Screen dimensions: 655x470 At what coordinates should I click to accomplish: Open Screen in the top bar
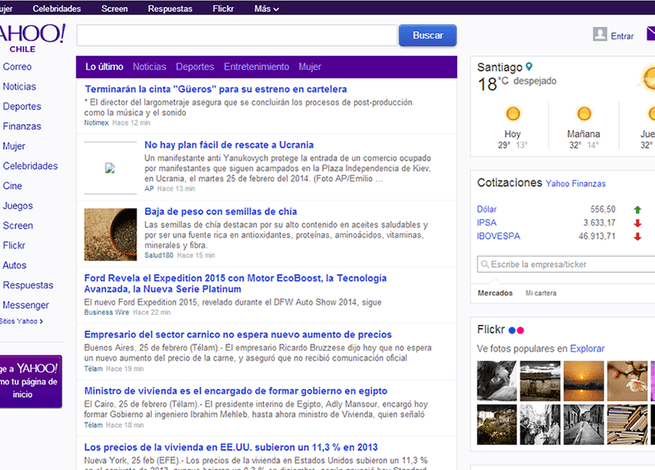pos(114,8)
